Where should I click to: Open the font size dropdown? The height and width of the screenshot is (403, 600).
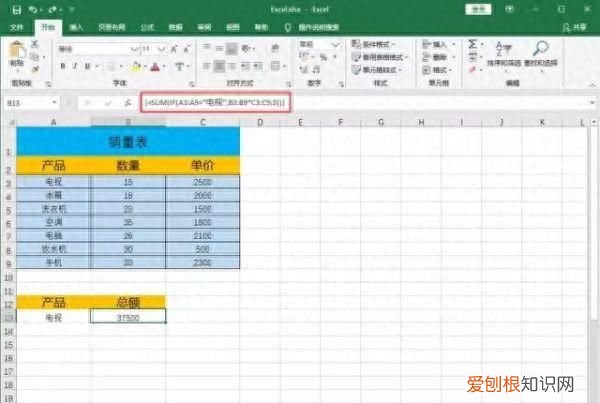tap(161, 49)
